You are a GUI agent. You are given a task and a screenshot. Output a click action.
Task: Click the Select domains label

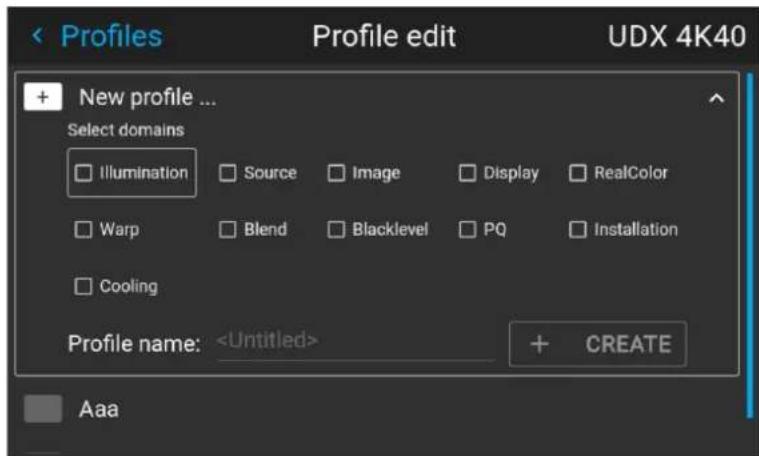[x=126, y=130]
